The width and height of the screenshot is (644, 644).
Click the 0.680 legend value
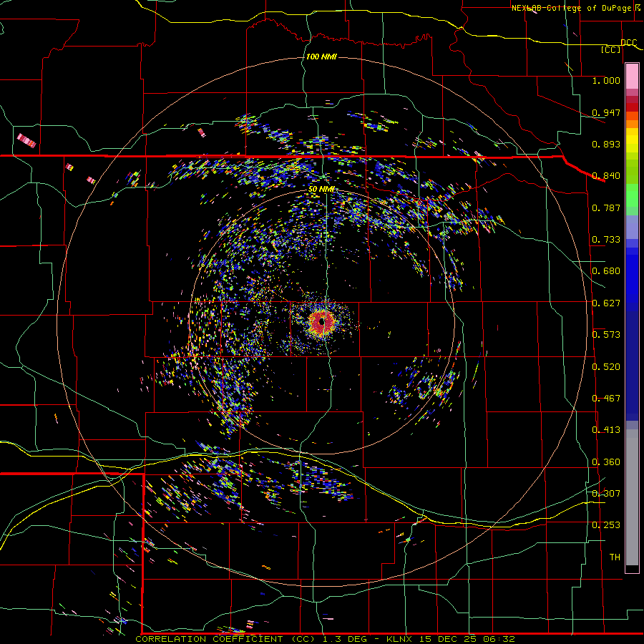click(x=606, y=271)
